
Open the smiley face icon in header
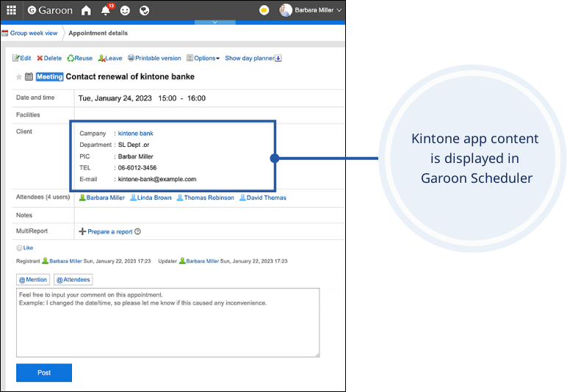[x=125, y=10]
